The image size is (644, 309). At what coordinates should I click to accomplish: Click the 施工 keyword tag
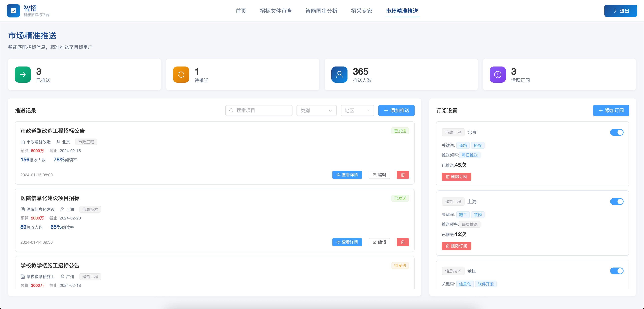(463, 215)
